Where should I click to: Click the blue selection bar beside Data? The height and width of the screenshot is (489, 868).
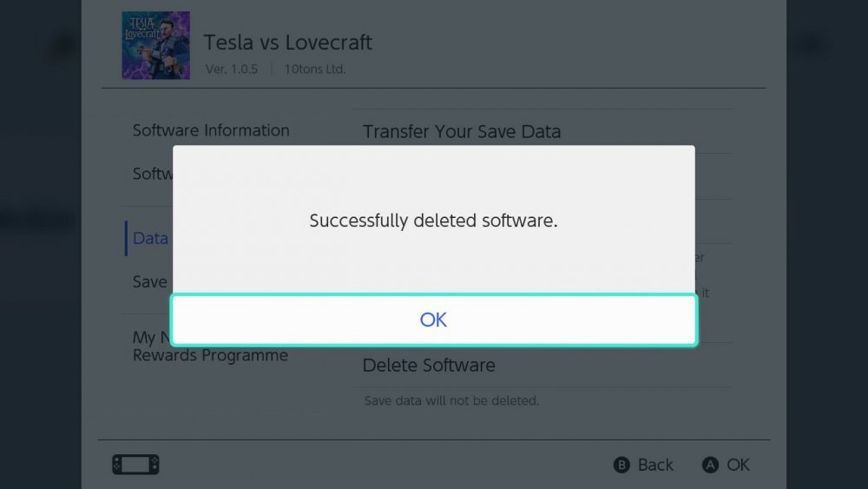tap(126, 238)
